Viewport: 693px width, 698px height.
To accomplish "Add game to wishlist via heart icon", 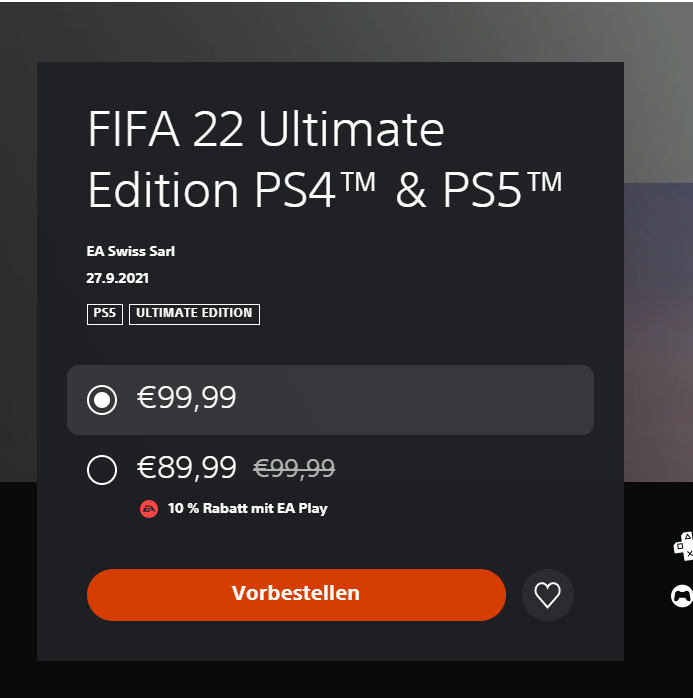I will tap(547, 595).
